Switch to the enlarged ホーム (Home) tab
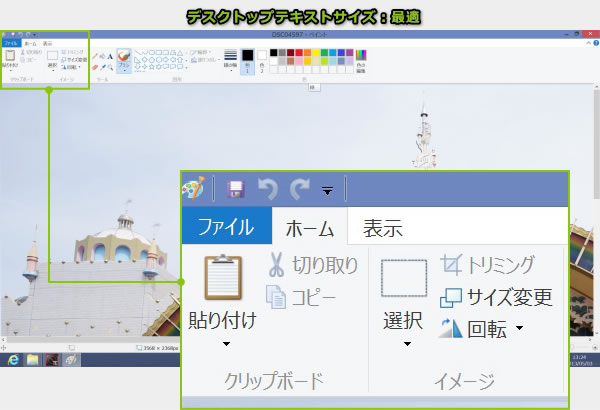 click(x=310, y=228)
